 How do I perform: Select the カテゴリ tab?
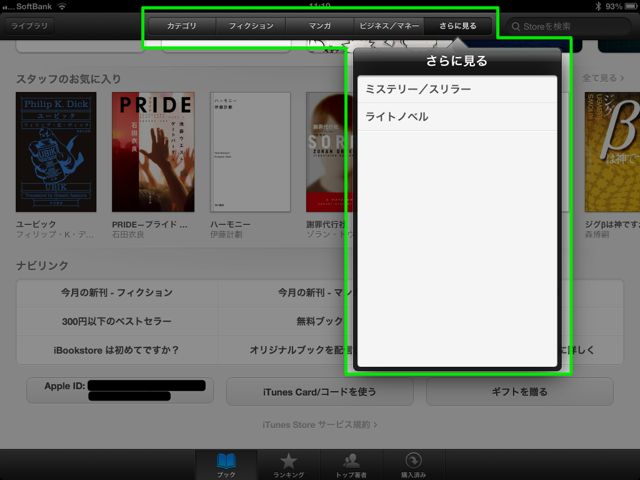coord(182,26)
